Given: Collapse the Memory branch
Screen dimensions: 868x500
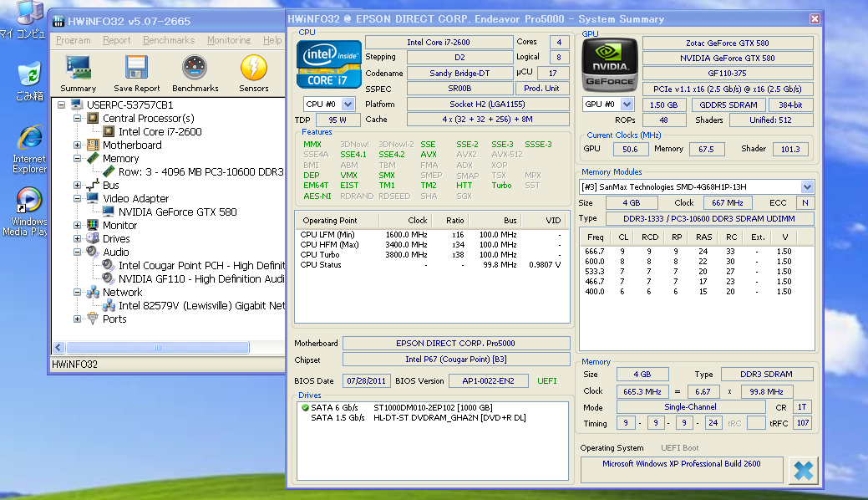Looking at the screenshot, I should pyautogui.click(x=78, y=159).
